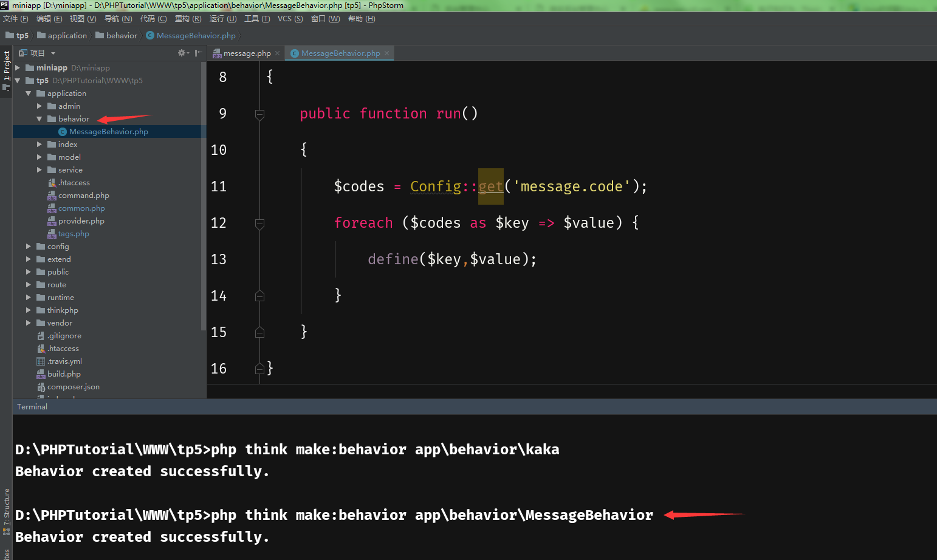This screenshot has width=937, height=560.
Task: Expand the extend folder
Action: pos(29,259)
